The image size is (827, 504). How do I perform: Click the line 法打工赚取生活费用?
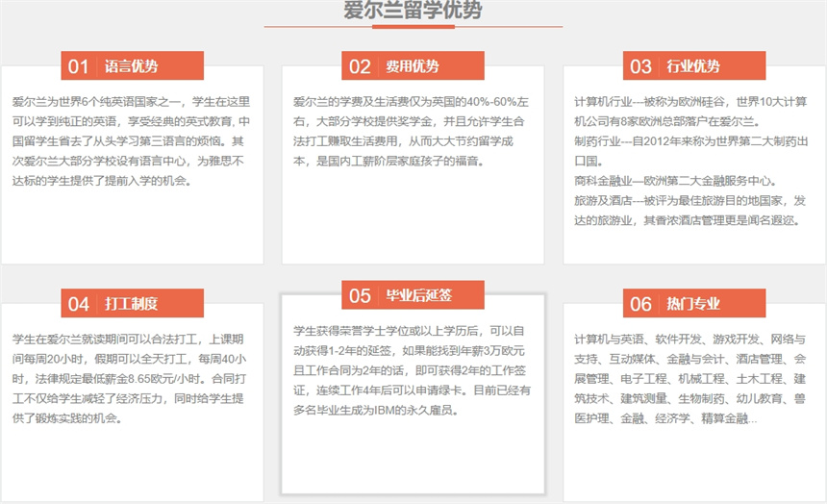coord(345,141)
